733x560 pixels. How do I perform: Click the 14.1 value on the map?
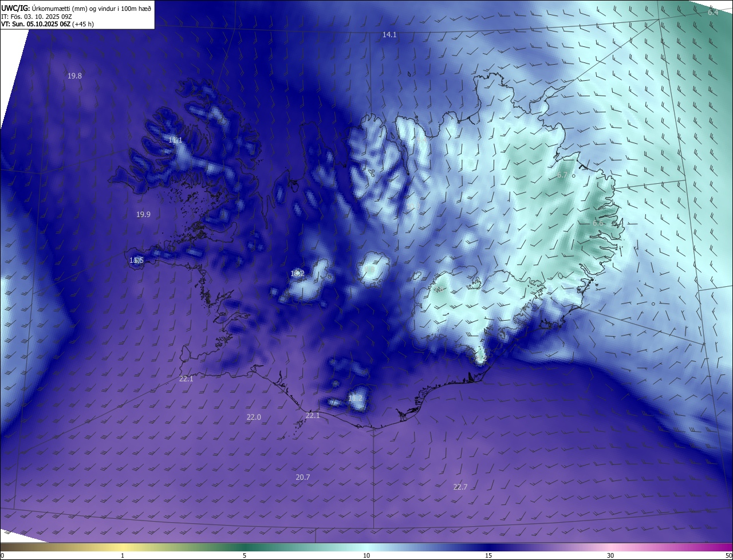(x=389, y=35)
